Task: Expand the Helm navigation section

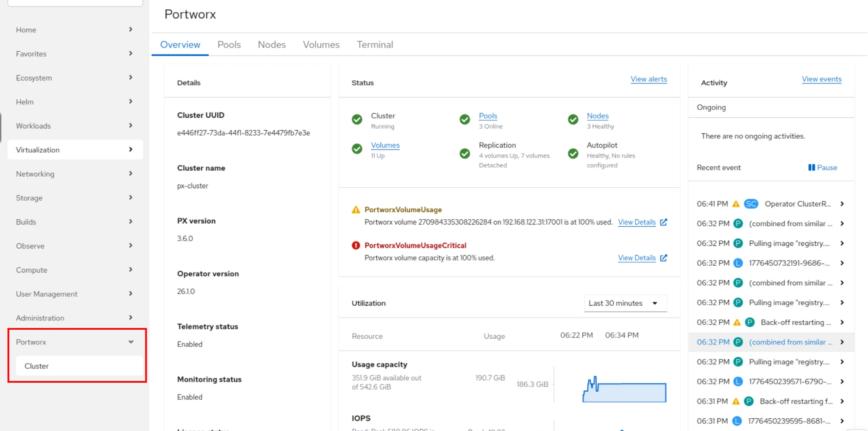Action: click(75, 102)
